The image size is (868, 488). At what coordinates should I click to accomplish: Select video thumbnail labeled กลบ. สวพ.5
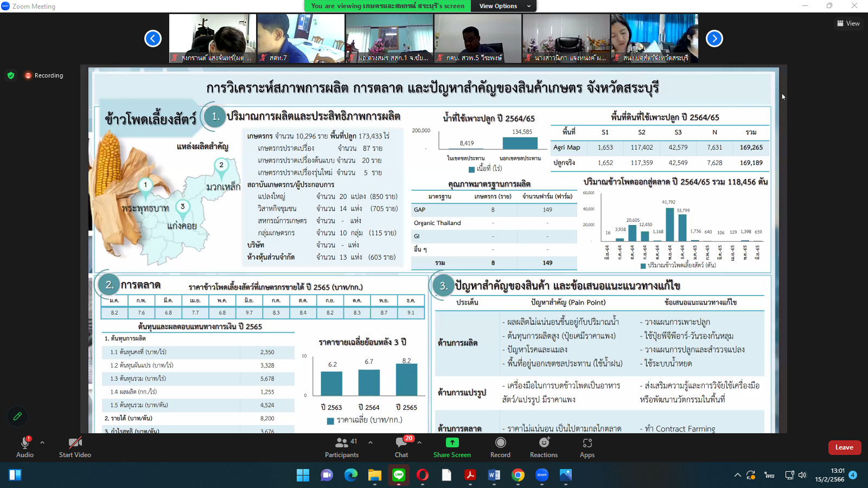tap(477, 38)
